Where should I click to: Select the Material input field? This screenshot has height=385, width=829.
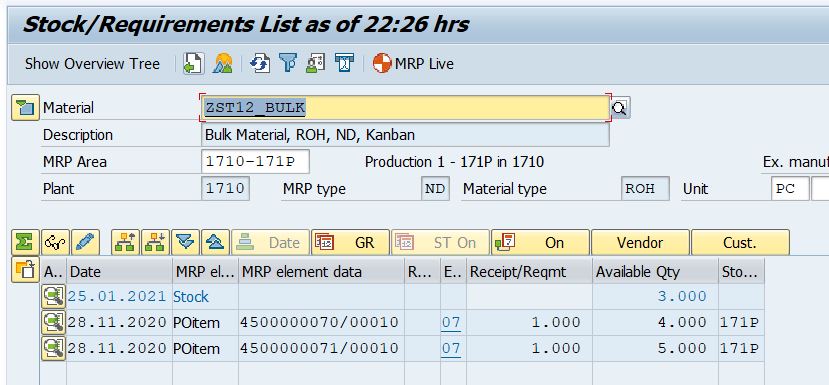tap(406, 108)
